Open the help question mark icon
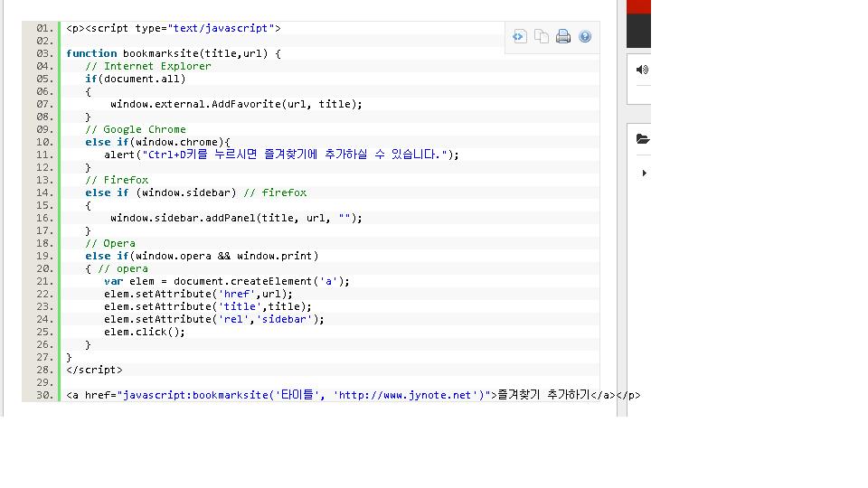868x488 pixels. click(585, 36)
